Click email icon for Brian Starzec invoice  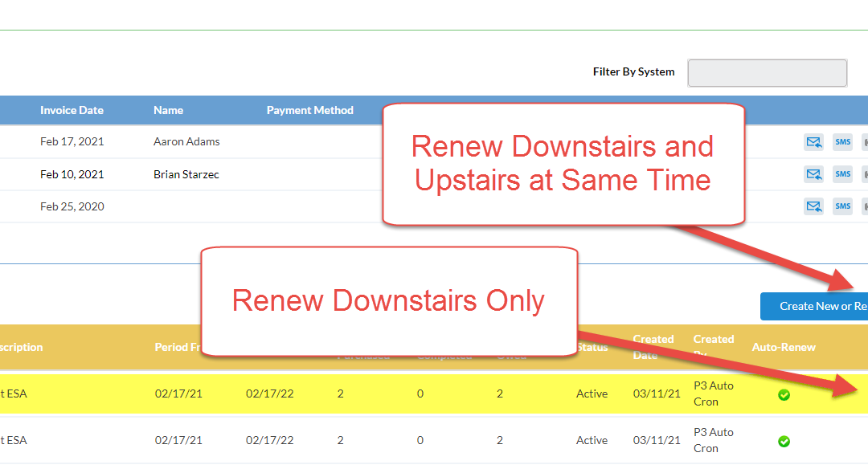pyautogui.click(x=813, y=174)
